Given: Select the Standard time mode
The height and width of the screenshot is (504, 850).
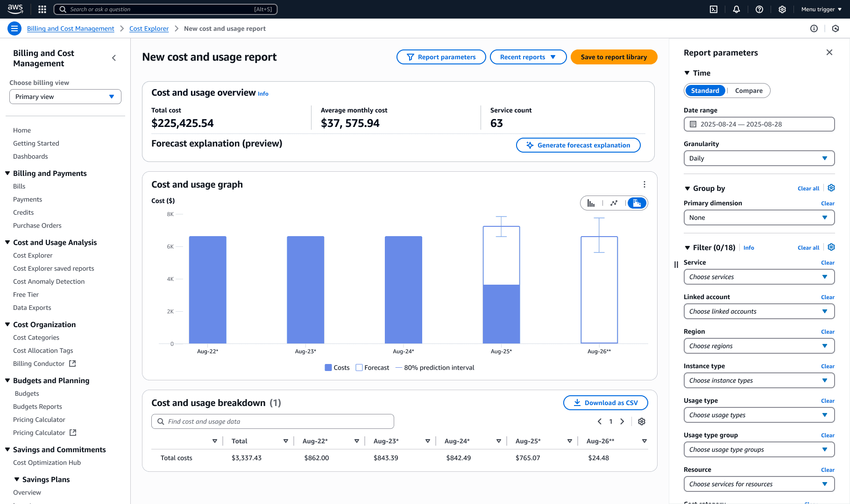Looking at the screenshot, I should click(x=705, y=91).
